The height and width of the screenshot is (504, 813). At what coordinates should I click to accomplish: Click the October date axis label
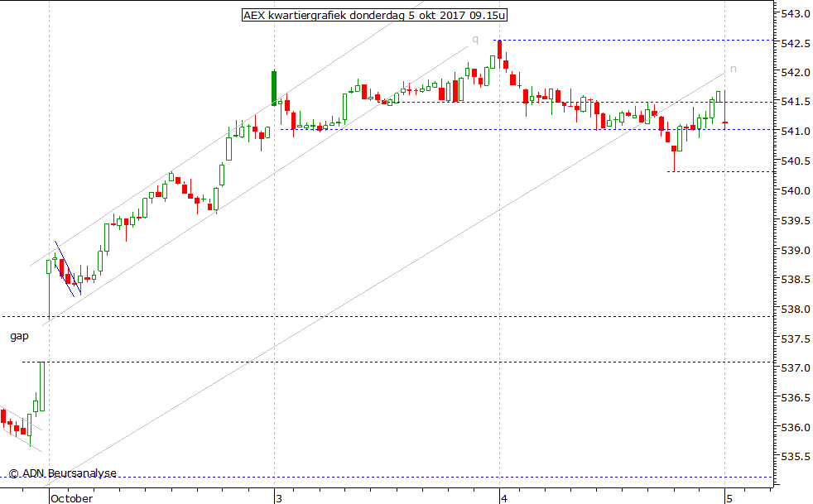coord(71,498)
